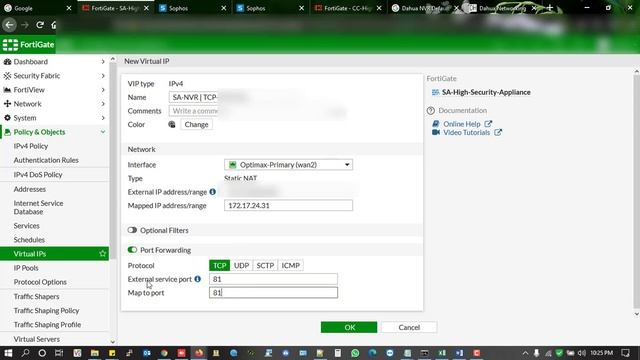Click info icon beside External IP address/range
Screen dimensions: 640x360
[213, 191]
